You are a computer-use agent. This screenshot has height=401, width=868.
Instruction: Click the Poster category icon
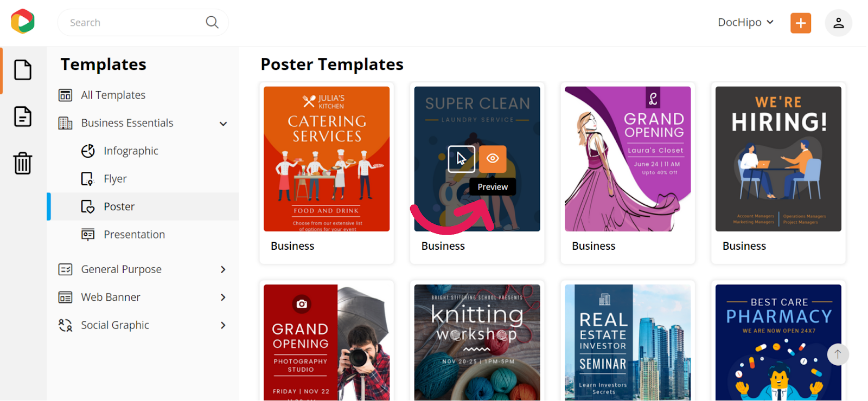87,206
